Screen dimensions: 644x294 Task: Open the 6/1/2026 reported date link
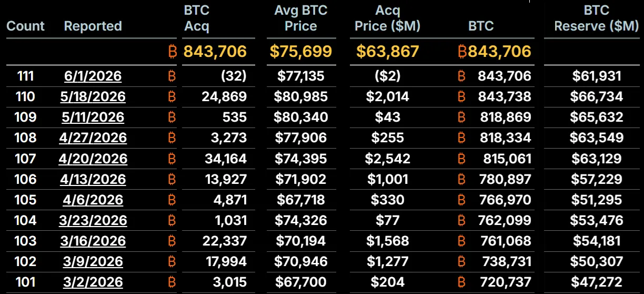point(93,76)
